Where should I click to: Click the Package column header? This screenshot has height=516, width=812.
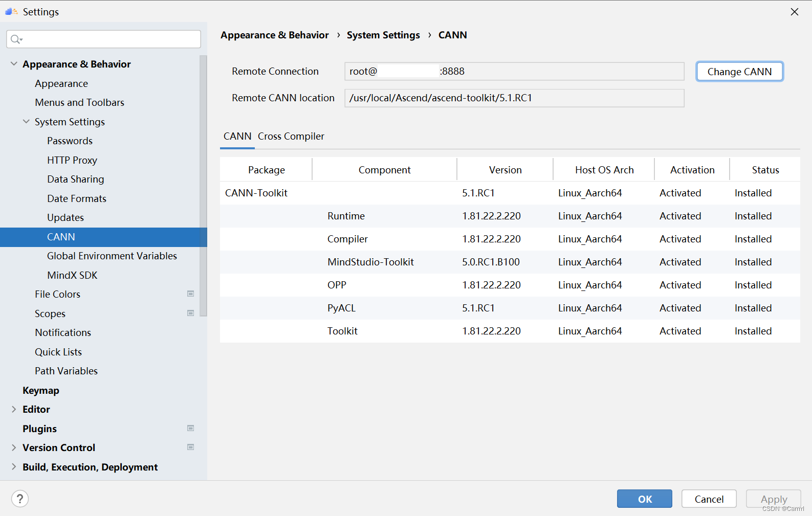pyautogui.click(x=266, y=170)
